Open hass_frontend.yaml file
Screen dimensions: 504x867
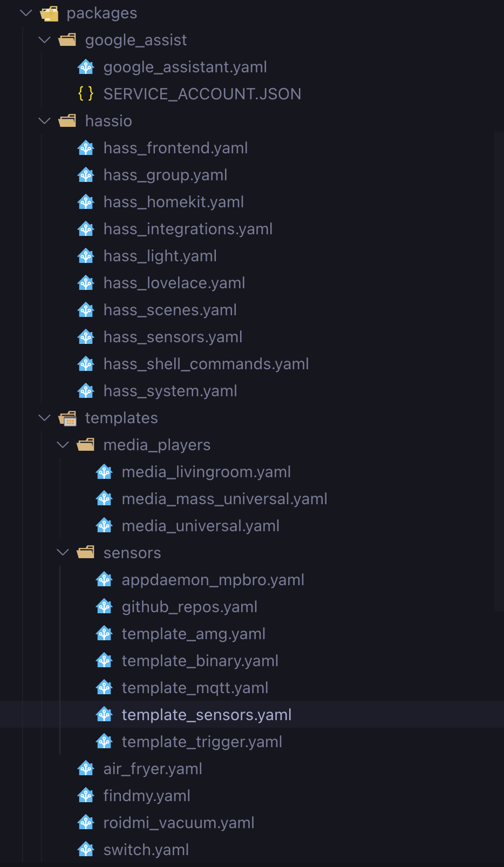[x=175, y=148]
